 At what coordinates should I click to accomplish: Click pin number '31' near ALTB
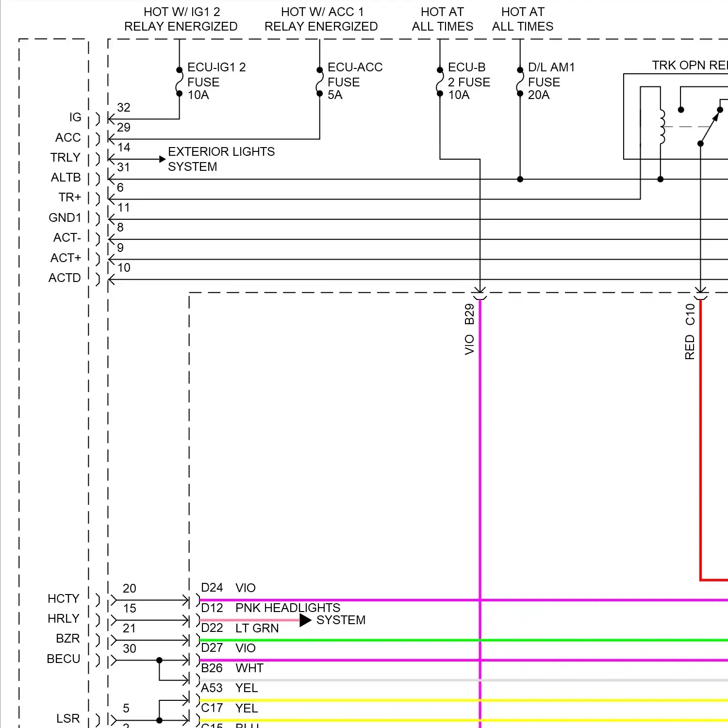click(x=124, y=167)
